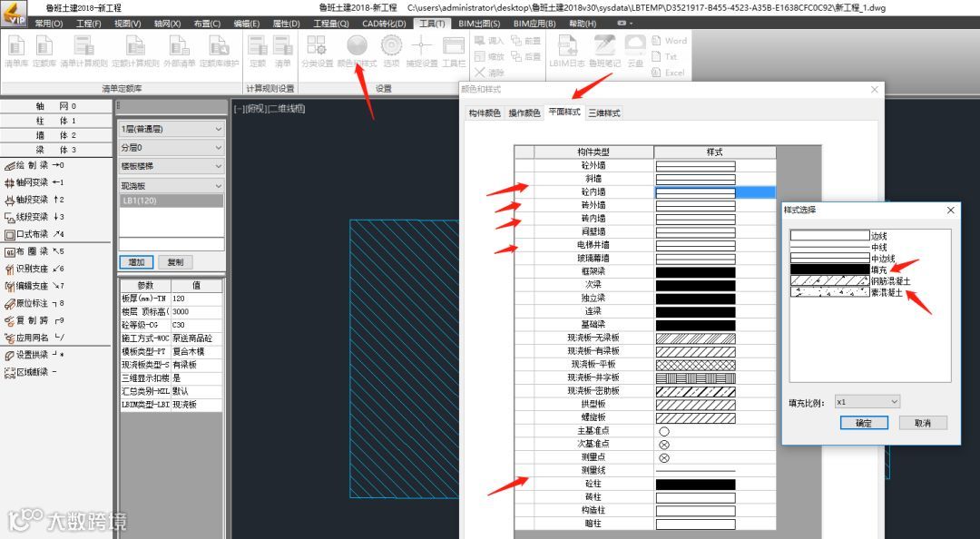Switch to the 构件颜色 tab

click(485, 113)
